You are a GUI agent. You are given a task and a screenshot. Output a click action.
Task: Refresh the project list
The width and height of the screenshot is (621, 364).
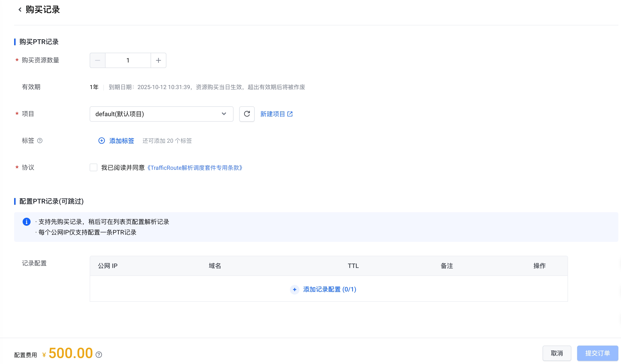247,114
